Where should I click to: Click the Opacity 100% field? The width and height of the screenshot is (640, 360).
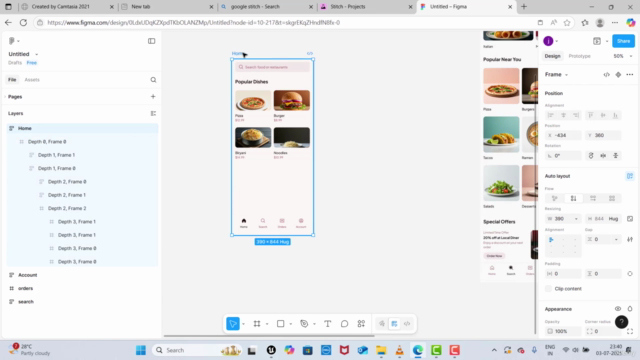click(x=563, y=331)
